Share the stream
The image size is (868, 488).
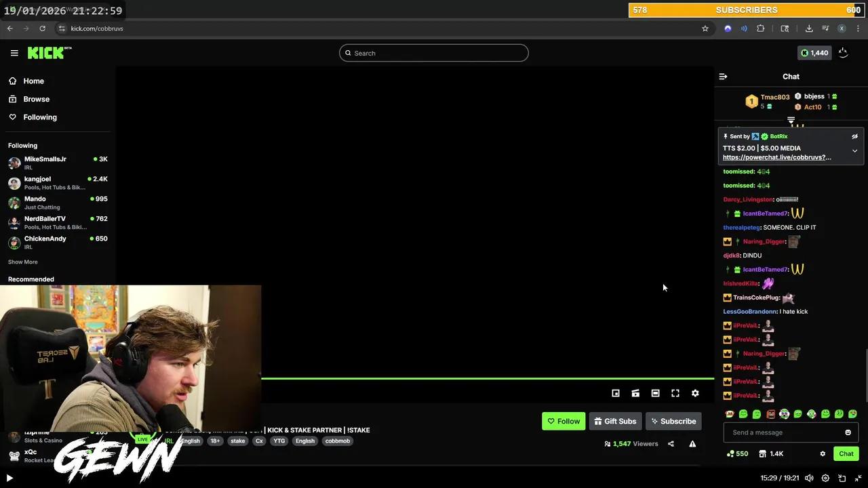(x=671, y=444)
